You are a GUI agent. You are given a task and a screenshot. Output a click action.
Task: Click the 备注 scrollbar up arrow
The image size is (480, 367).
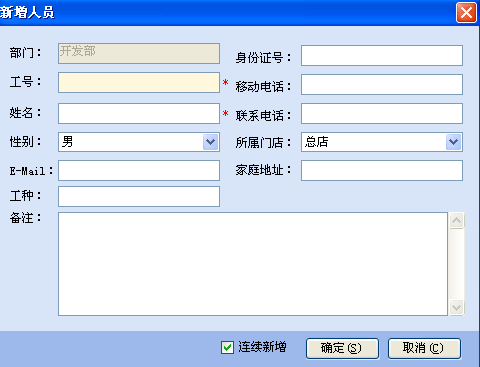456,220
